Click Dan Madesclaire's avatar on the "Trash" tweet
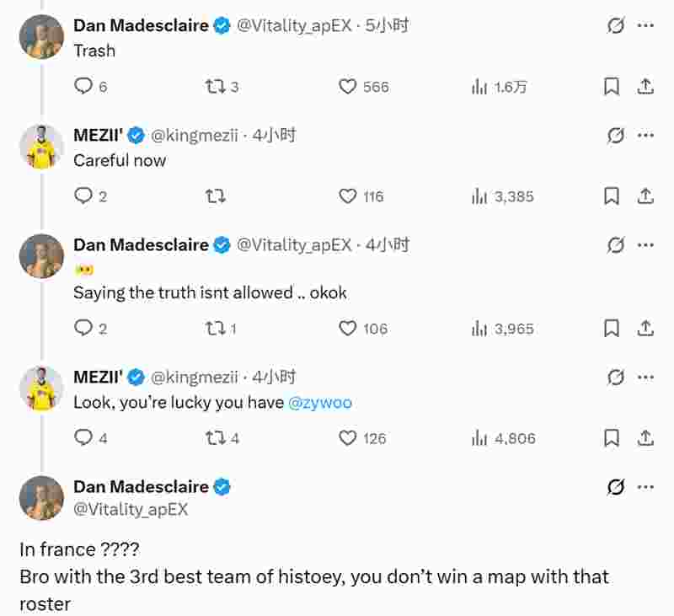Viewport: 674px width, 616px height. click(x=41, y=36)
